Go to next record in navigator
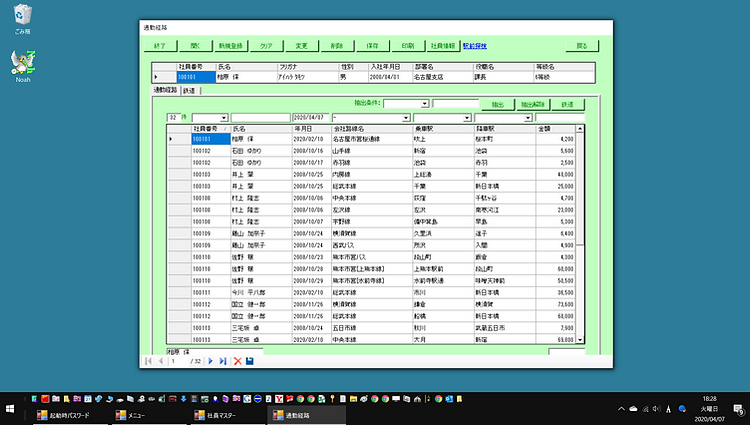 tap(210, 361)
